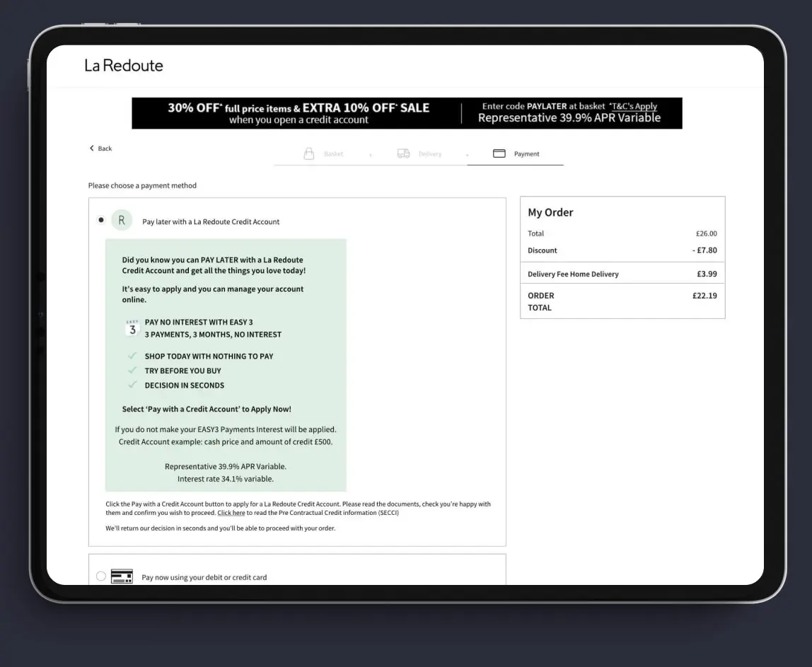This screenshot has height=667, width=812.
Task: Click 'Please choose a payment method' text
Action: tap(142, 185)
